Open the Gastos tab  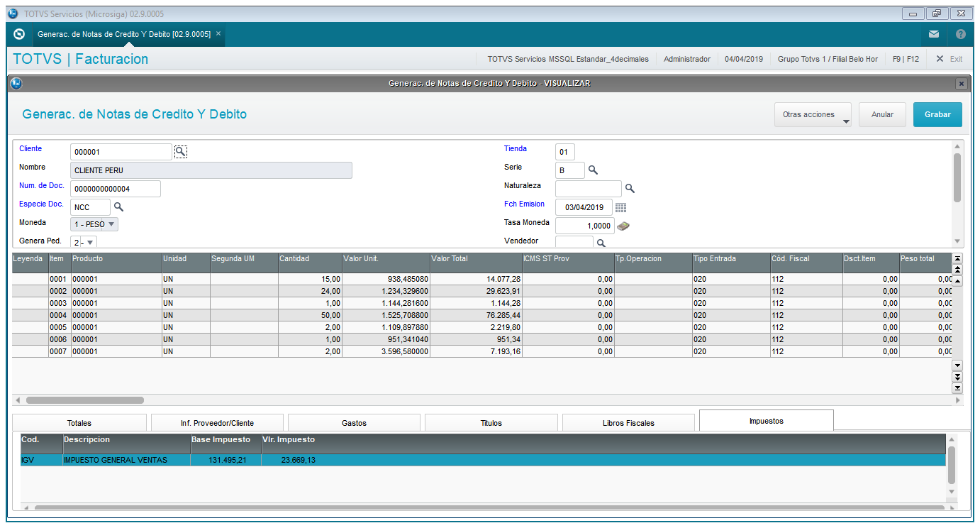[354, 422]
